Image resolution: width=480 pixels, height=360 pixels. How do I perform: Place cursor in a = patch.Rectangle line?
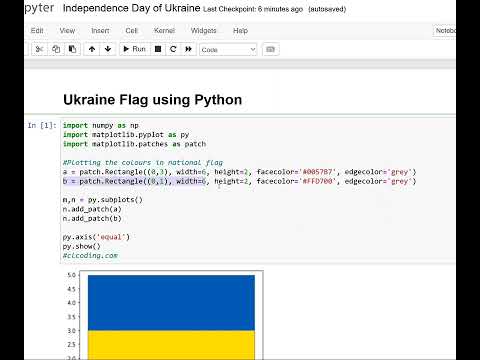[x=239, y=172]
